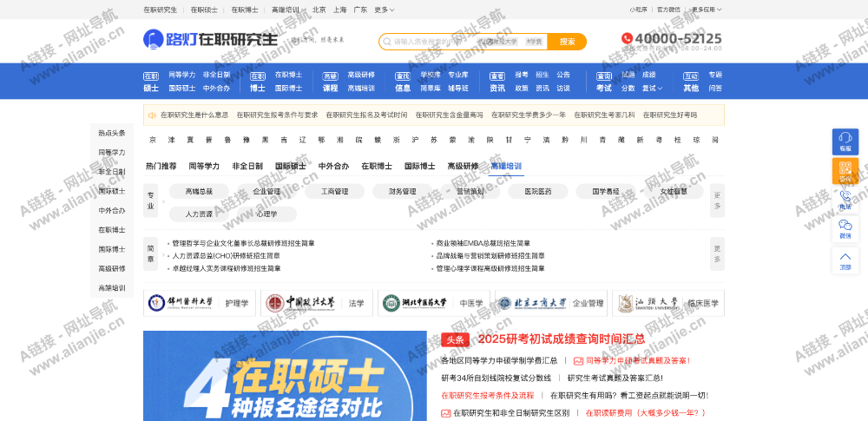This screenshot has height=421, width=868.
Task: Open 辅导班 in blue navigation
Action: pyautogui.click(x=458, y=88)
